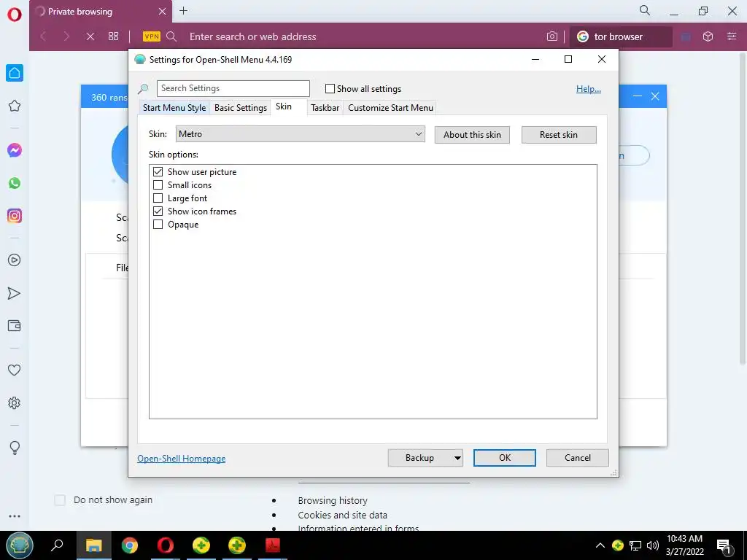Click the tor browser search box

(x=621, y=36)
